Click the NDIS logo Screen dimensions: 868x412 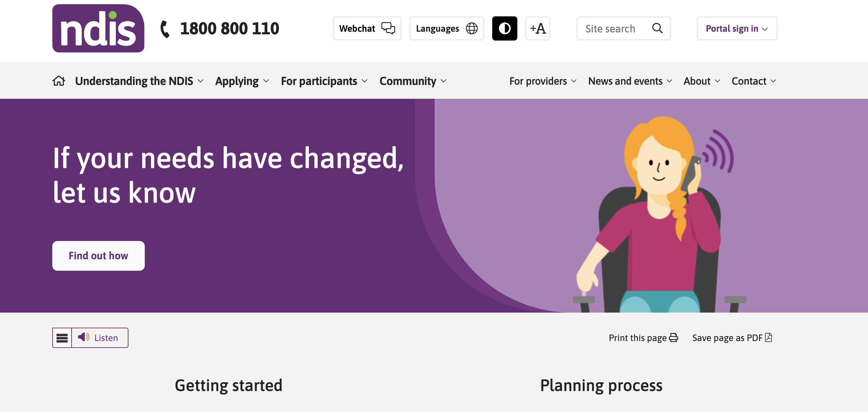(98, 28)
